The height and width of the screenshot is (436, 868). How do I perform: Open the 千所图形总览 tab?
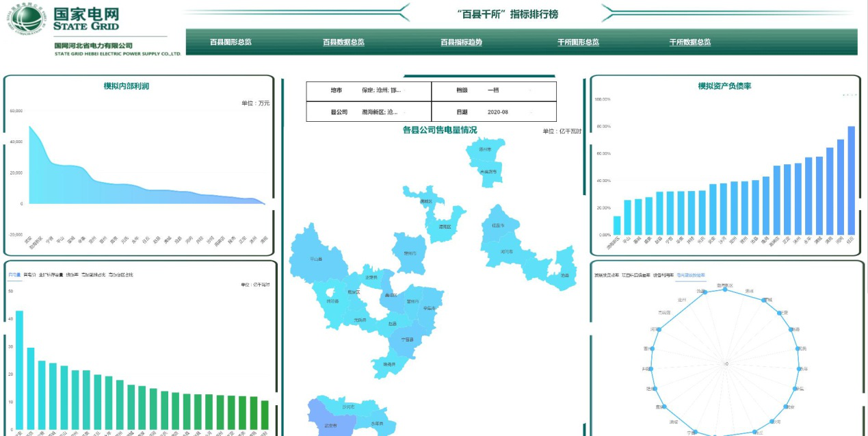(x=578, y=42)
